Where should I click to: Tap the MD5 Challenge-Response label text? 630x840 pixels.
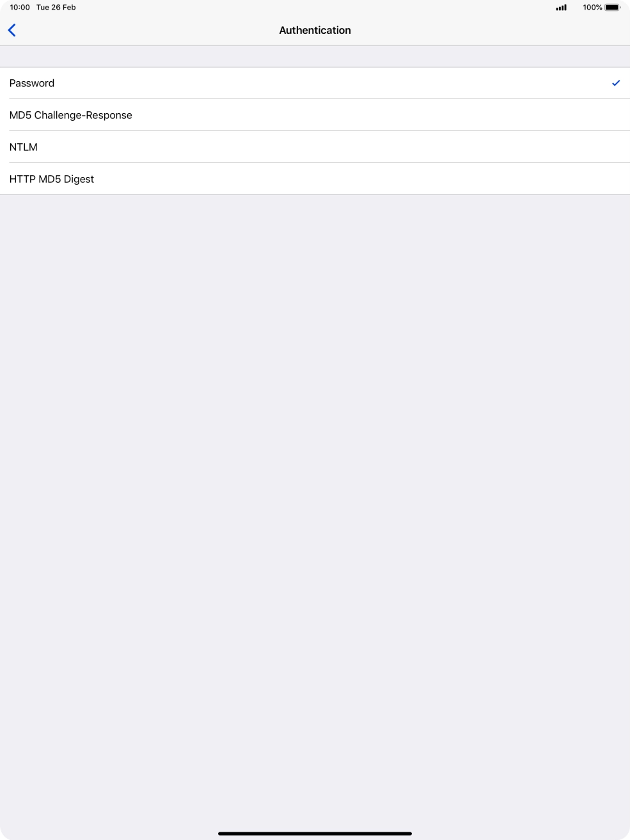click(70, 115)
